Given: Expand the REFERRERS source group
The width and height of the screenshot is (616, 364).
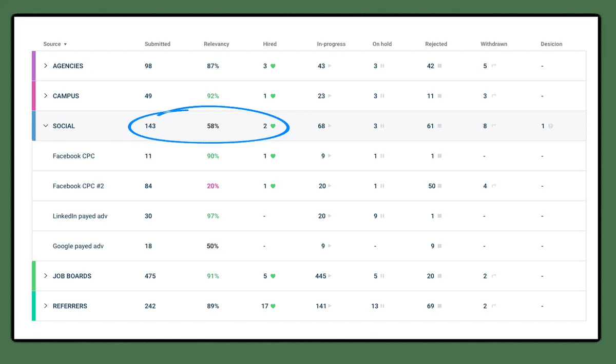Looking at the screenshot, I should click(45, 306).
